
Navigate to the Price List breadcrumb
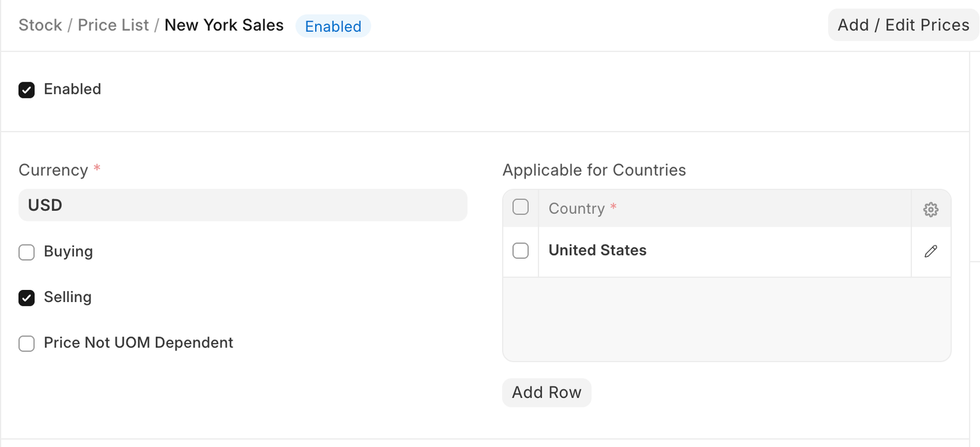tap(113, 26)
